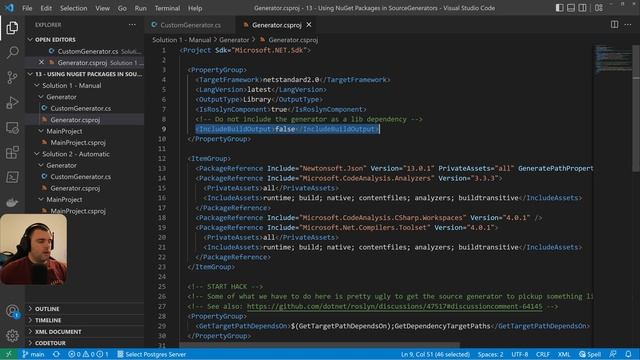Toggle primary side bar layout icon
Viewport: 640px width, 360px height.
click(x=560, y=8)
